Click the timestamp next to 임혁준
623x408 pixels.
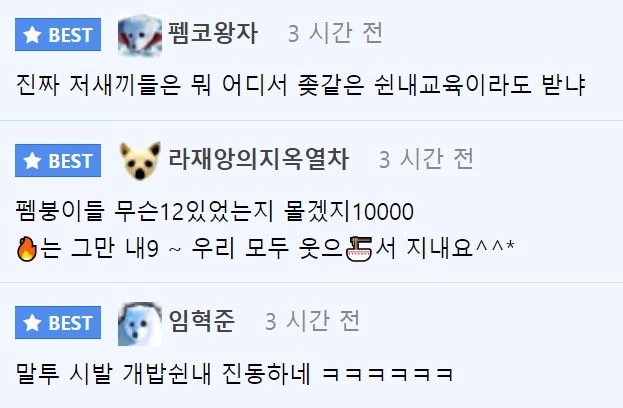(x=312, y=321)
